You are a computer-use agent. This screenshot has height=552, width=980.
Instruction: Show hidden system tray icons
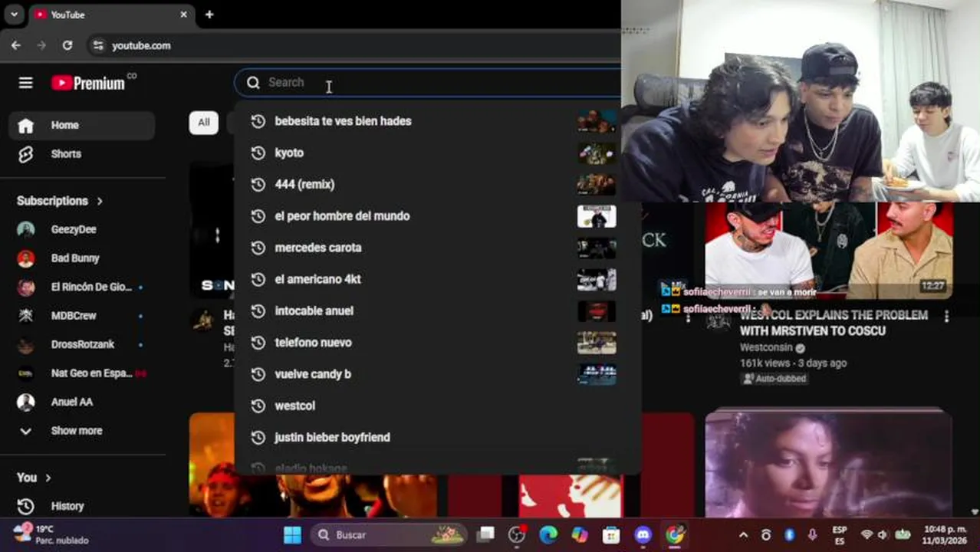(x=743, y=535)
